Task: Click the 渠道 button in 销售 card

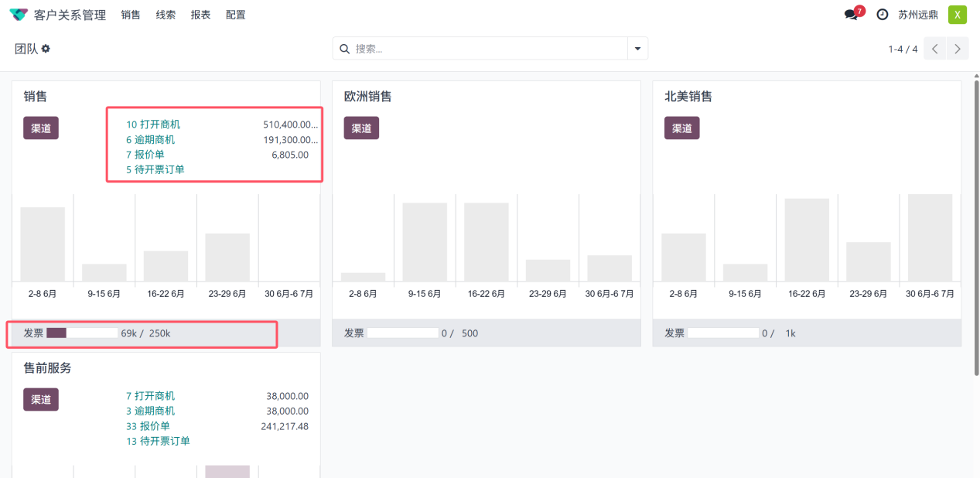Action: tap(41, 128)
